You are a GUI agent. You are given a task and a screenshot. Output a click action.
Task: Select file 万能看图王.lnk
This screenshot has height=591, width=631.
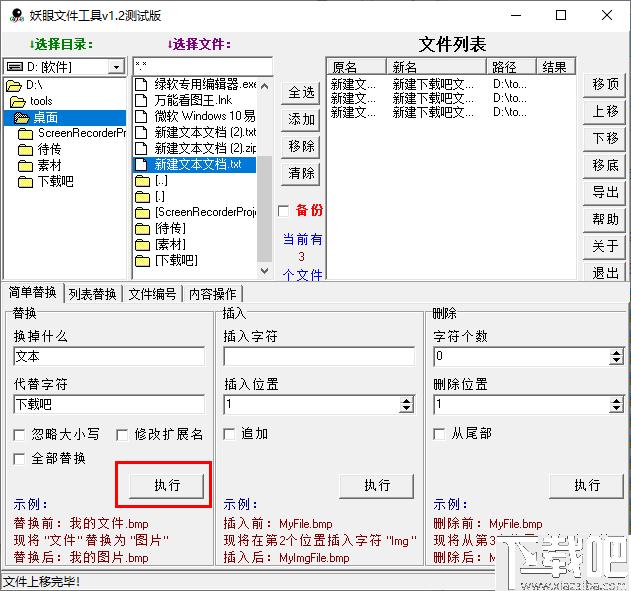[x=184, y=100]
